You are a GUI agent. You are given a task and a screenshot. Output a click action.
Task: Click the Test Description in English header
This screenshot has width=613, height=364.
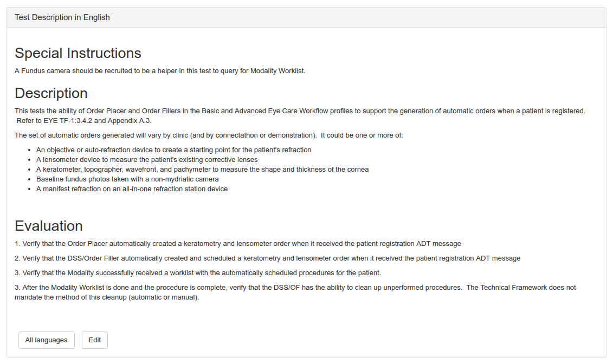[x=62, y=17]
